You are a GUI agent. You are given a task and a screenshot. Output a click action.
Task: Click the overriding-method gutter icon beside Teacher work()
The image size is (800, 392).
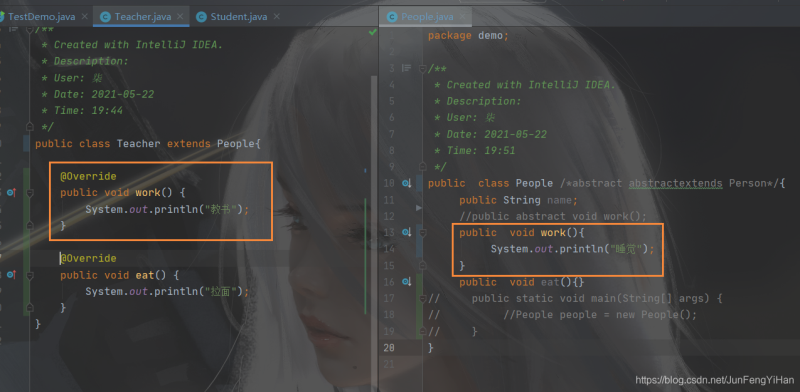(x=11, y=192)
